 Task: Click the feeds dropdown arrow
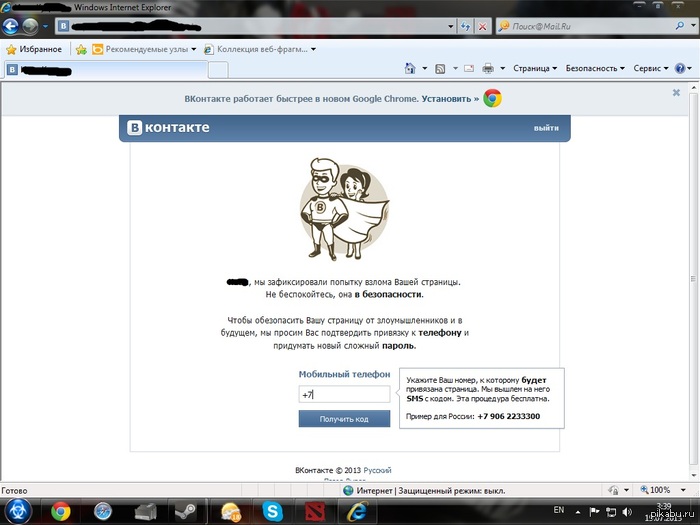tap(455, 68)
